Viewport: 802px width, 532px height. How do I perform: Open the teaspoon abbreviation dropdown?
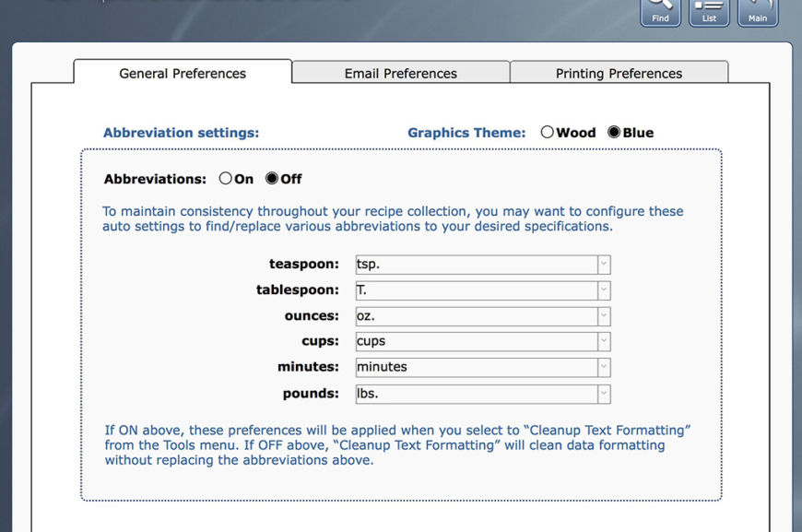click(604, 265)
